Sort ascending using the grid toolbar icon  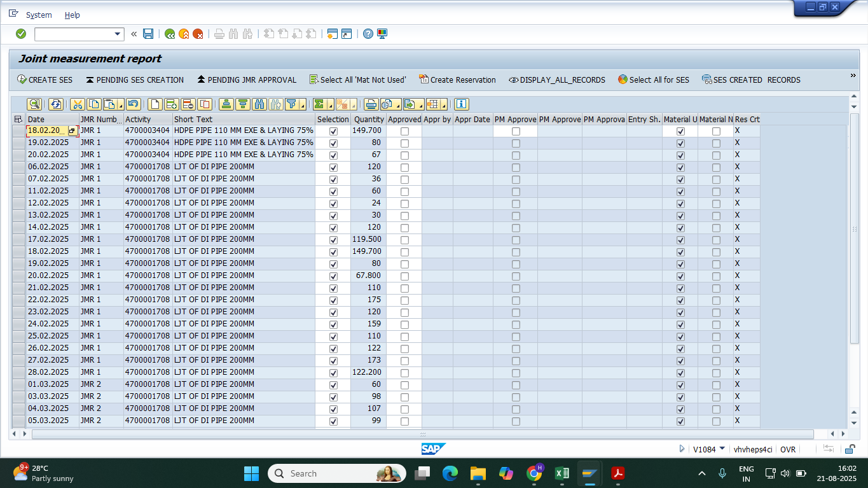(x=226, y=104)
